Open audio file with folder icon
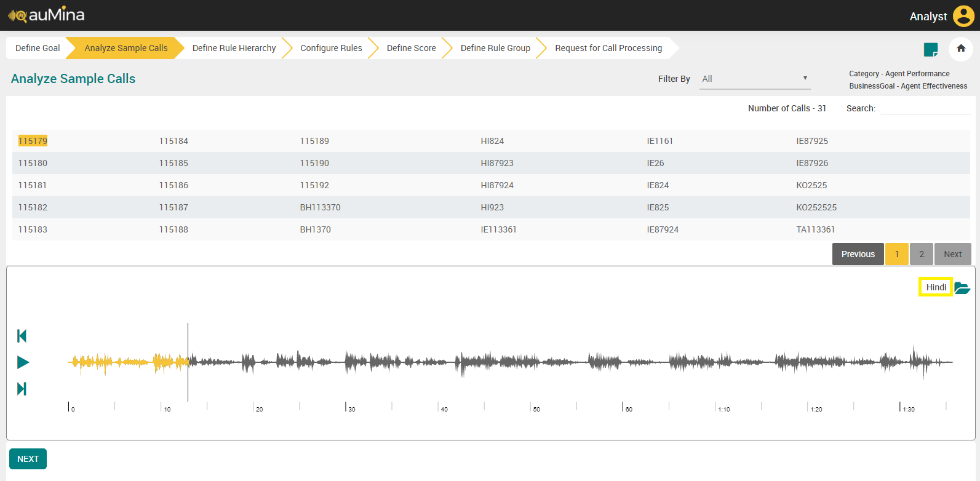 click(x=962, y=288)
